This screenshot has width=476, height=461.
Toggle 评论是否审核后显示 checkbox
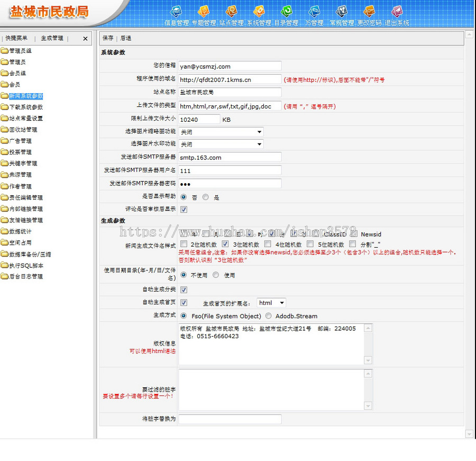[184, 210]
